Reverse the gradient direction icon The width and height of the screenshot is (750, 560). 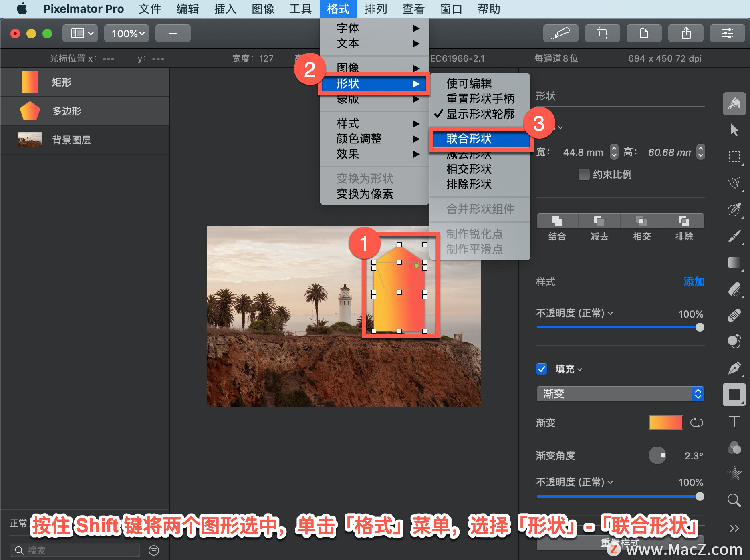[697, 423]
